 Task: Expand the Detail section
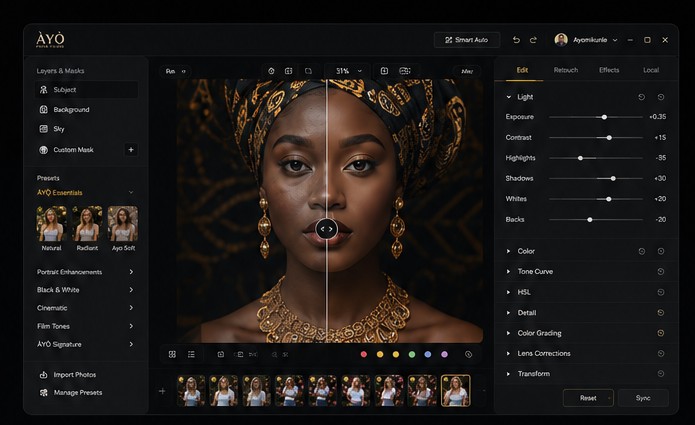click(x=508, y=313)
